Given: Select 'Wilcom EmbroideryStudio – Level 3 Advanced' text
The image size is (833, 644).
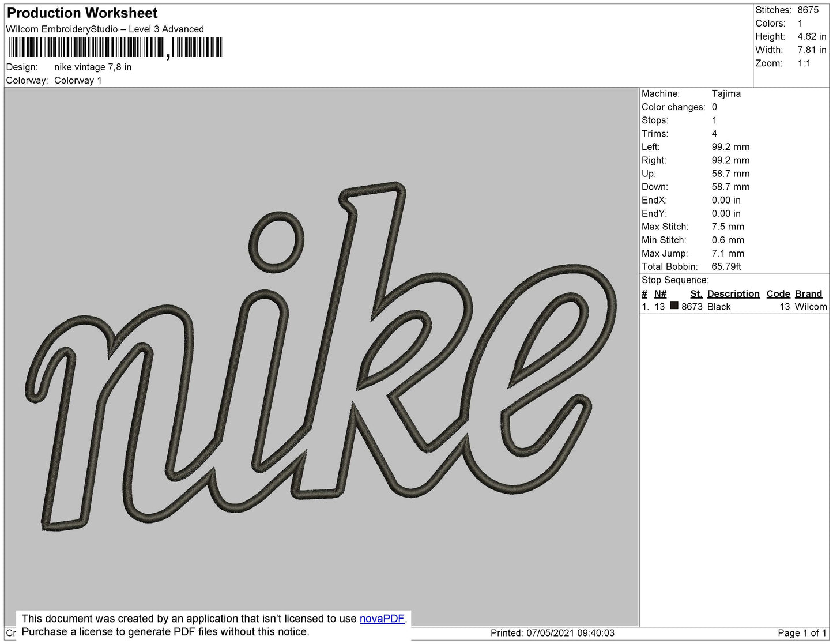Looking at the screenshot, I should [x=105, y=29].
